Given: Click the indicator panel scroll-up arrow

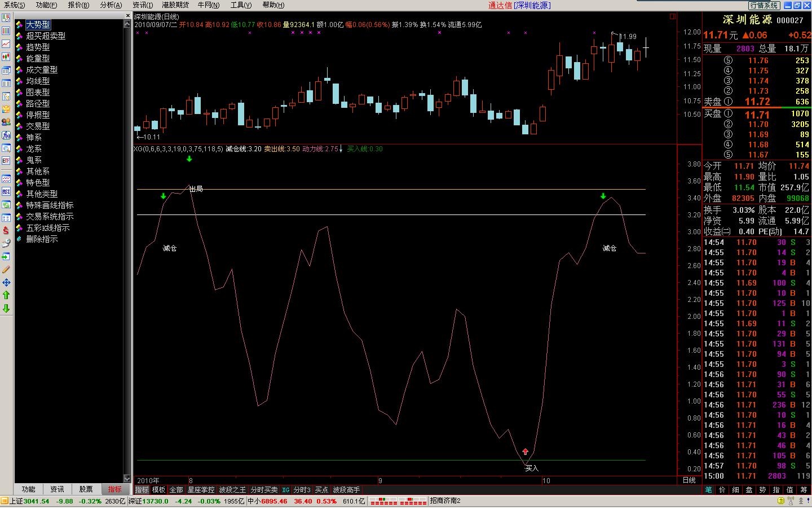Looking at the screenshot, I should tap(127, 24).
